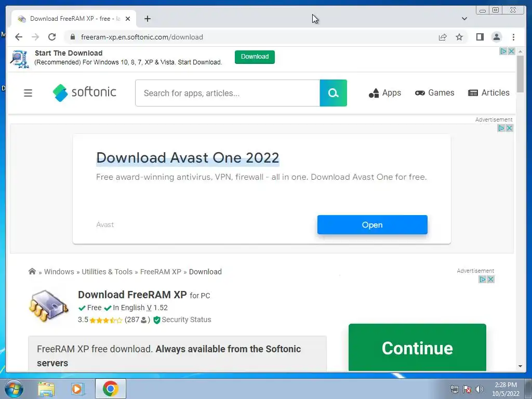Open Chrome profile avatar menu

click(x=496, y=37)
